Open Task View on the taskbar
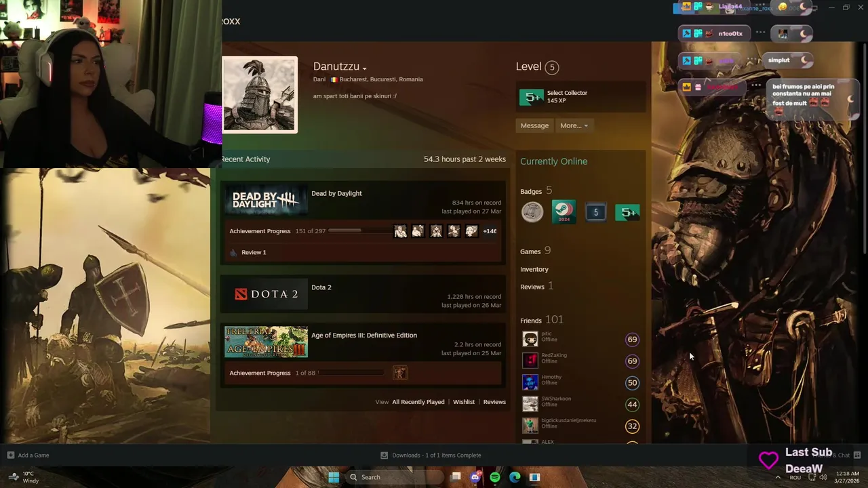The image size is (868, 488). [x=456, y=477]
